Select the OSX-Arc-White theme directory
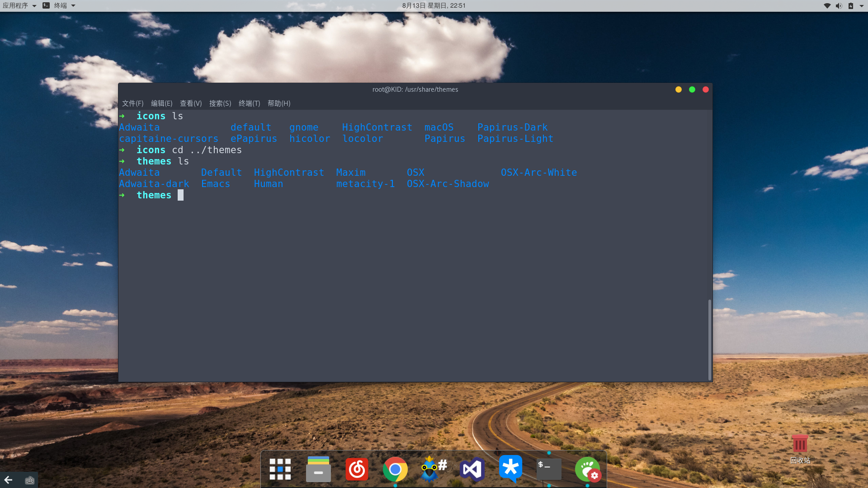 click(538, 172)
